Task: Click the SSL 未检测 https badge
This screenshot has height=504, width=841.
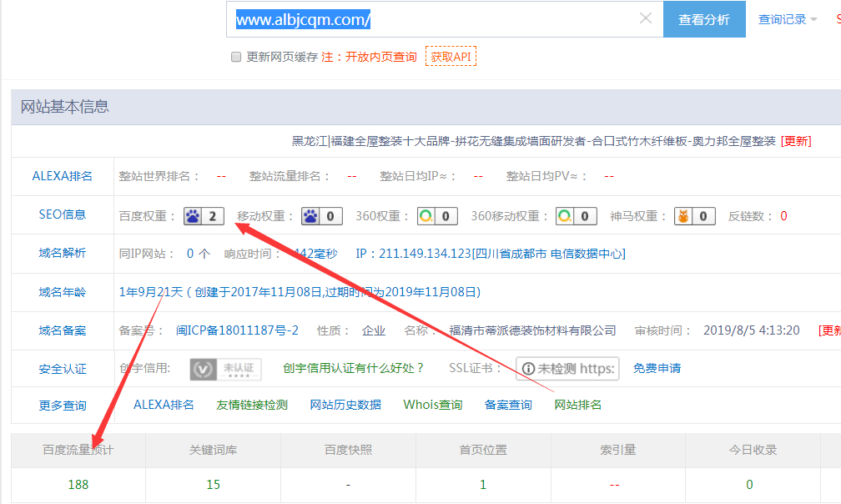Action: click(x=567, y=369)
